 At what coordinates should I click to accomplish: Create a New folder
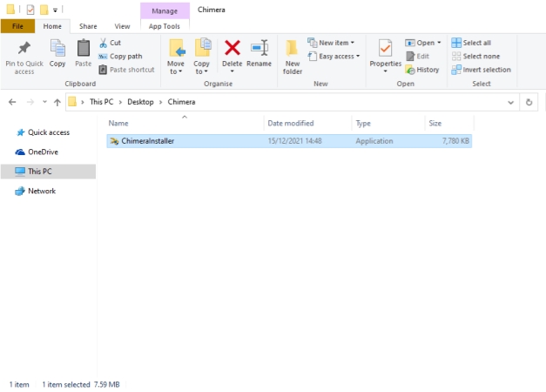coord(293,57)
